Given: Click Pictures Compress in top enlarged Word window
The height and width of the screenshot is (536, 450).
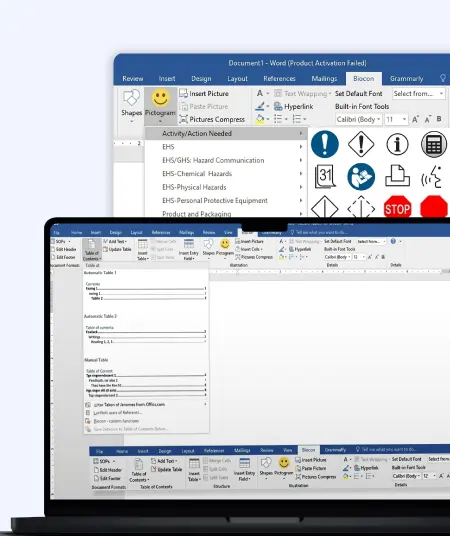Looking at the screenshot, I should [x=212, y=119].
